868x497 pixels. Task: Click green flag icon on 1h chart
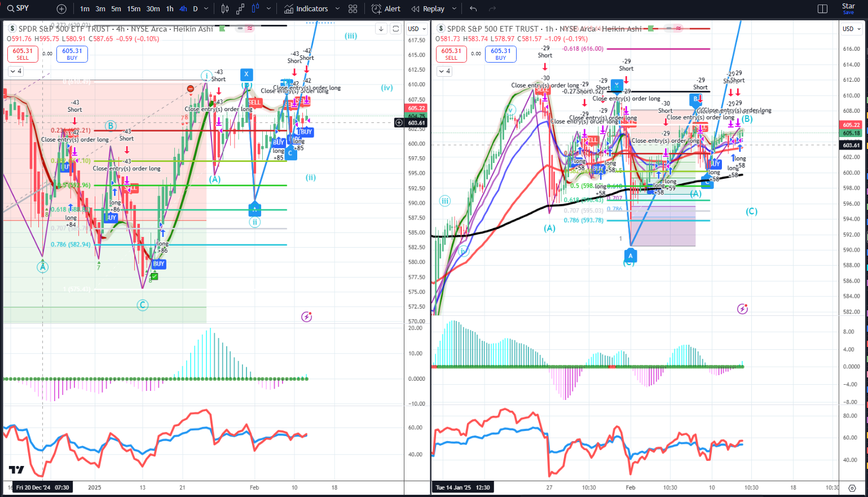(651, 28)
